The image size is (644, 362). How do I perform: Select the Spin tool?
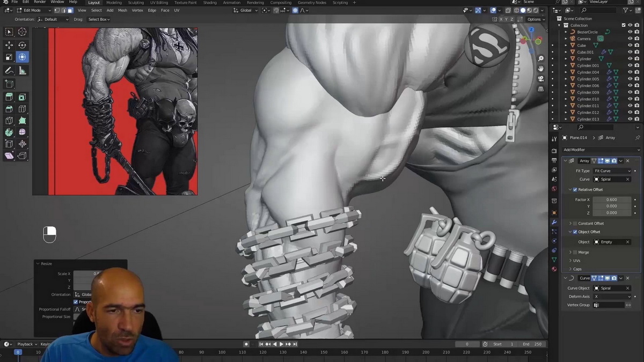pyautogui.click(x=9, y=132)
